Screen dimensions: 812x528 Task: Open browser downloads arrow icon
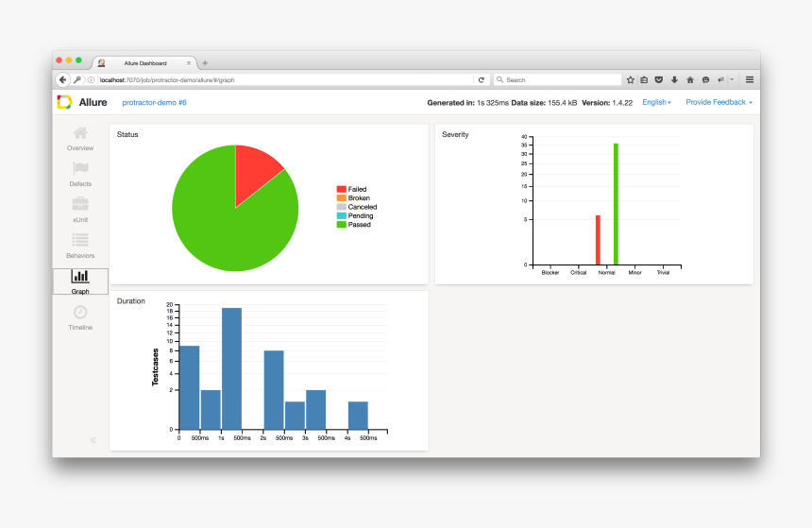click(674, 80)
